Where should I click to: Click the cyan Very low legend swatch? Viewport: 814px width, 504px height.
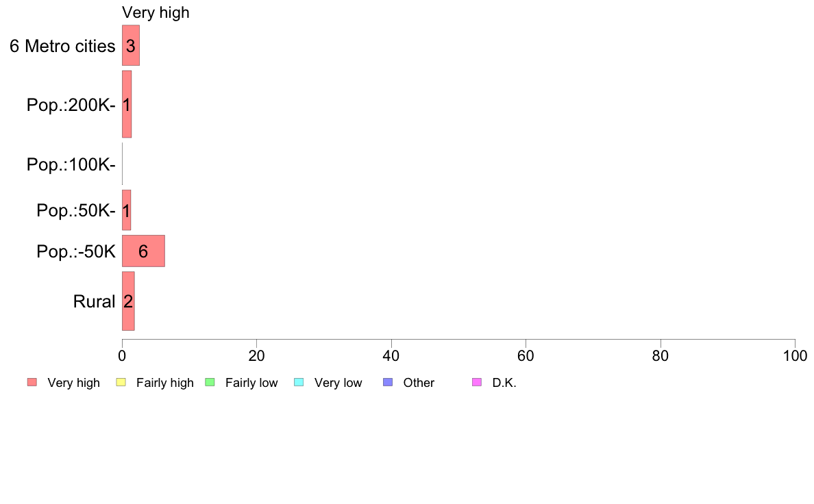click(x=299, y=383)
